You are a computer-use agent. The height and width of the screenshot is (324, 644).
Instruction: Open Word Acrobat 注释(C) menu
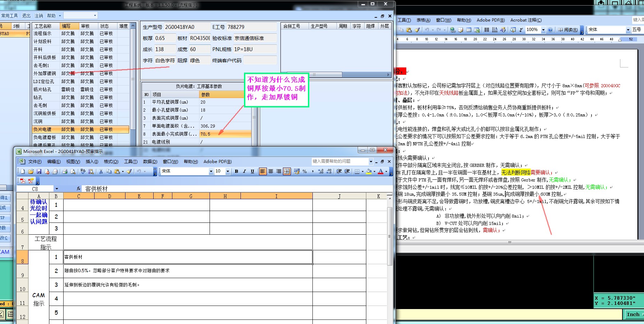(526, 20)
